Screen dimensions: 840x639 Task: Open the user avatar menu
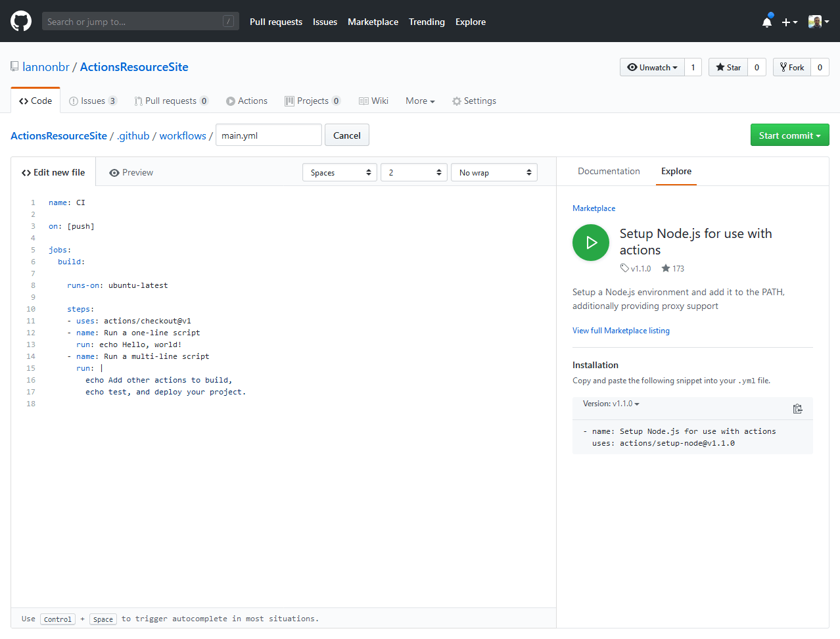pos(818,22)
